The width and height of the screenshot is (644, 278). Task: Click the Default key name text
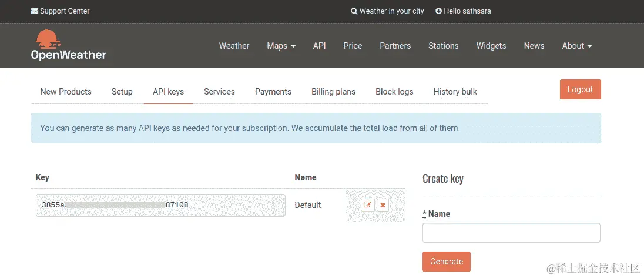pyautogui.click(x=308, y=205)
